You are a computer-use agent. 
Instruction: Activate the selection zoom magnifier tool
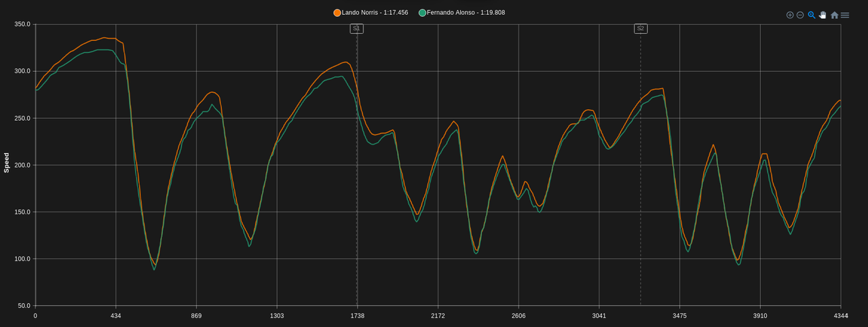pos(812,15)
